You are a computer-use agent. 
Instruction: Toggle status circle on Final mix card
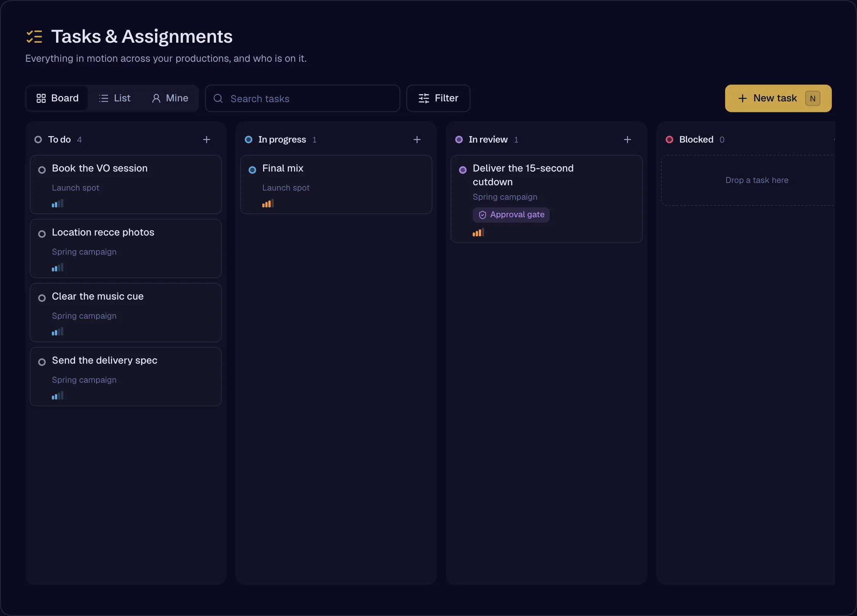point(252,170)
